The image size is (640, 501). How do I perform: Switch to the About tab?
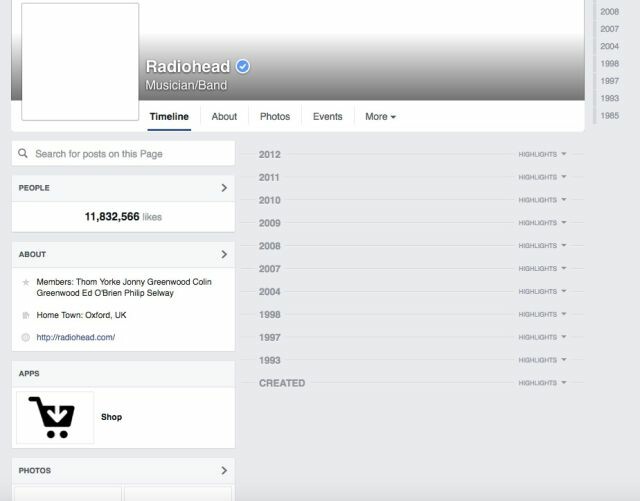click(x=224, y=117)
